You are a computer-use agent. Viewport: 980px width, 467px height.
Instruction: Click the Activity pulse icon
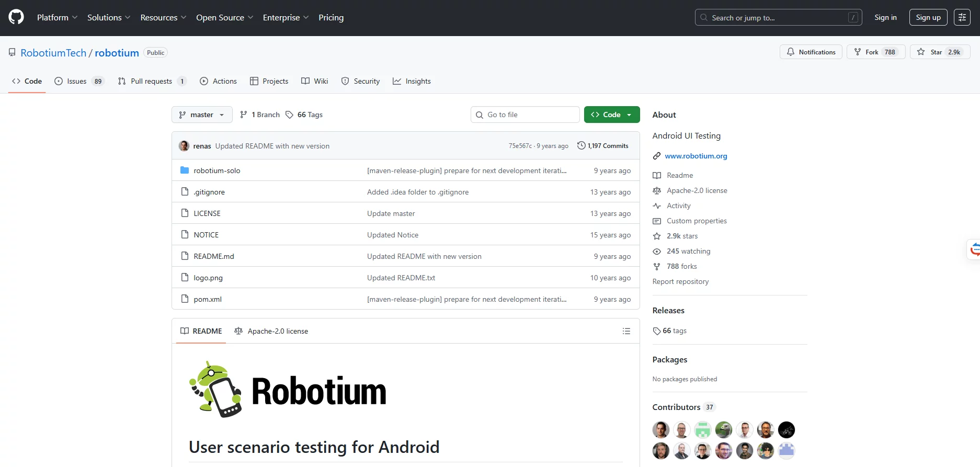[657, 206]
